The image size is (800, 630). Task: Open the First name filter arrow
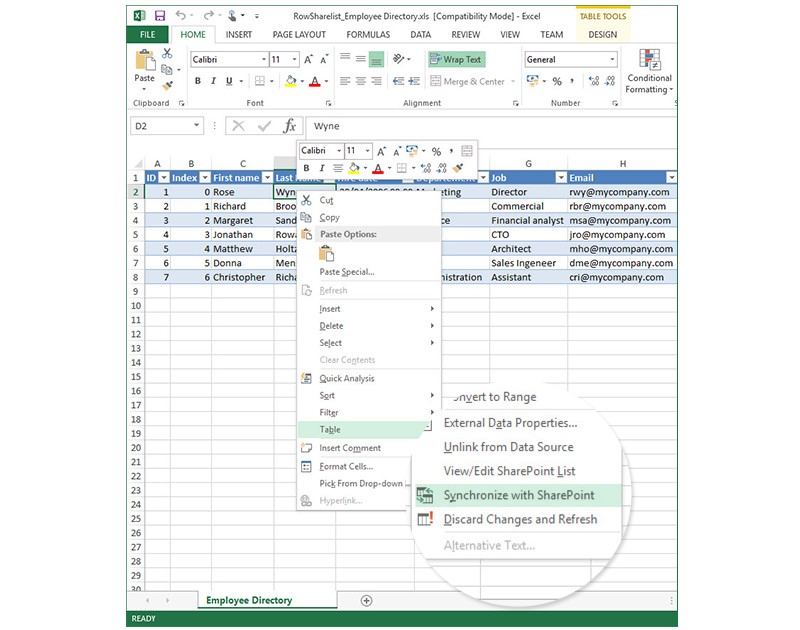click(x=267, y=178)
